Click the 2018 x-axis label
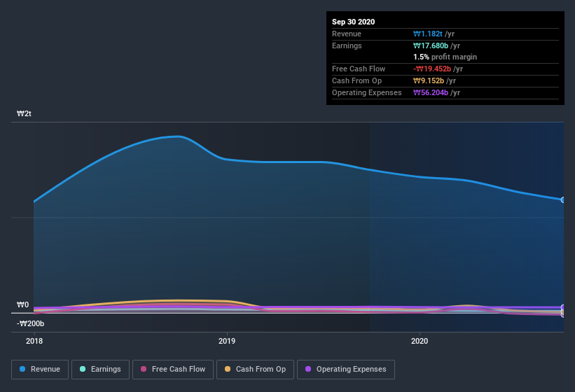Image resolution: width=575 pixels, height=392 pixels. click(34, 341)
